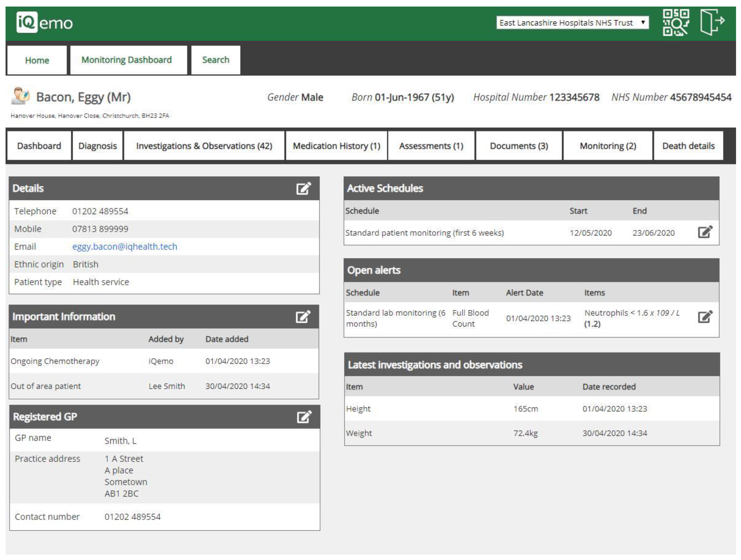
Task: Click the eggy.bacon@iqhealth.tech email link
Action: (x=125, y=247)
